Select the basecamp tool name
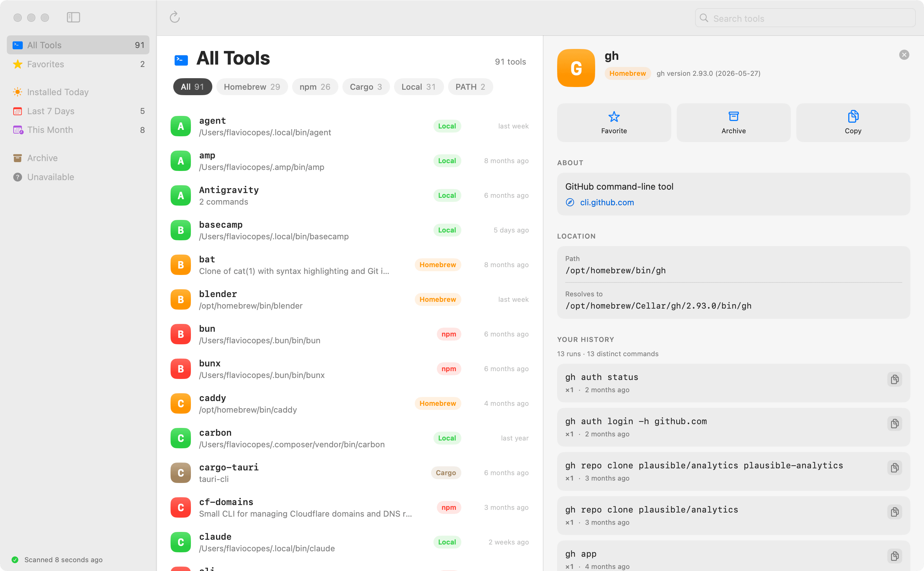The width and height of the screenshot is (924, 571). pos(221,225)
